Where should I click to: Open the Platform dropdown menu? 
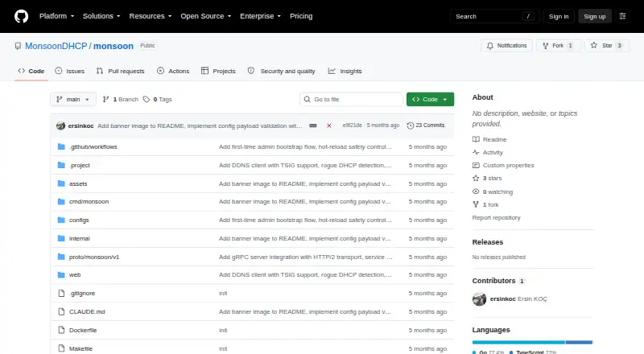point(56,16)
